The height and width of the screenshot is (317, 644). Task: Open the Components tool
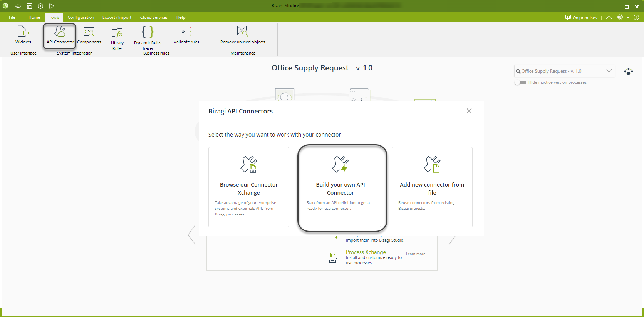tap(89, 35)
